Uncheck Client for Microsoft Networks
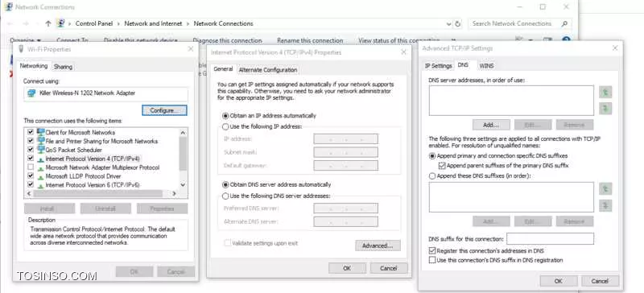This screenshot has height=293, width=644. click(31, 132)
